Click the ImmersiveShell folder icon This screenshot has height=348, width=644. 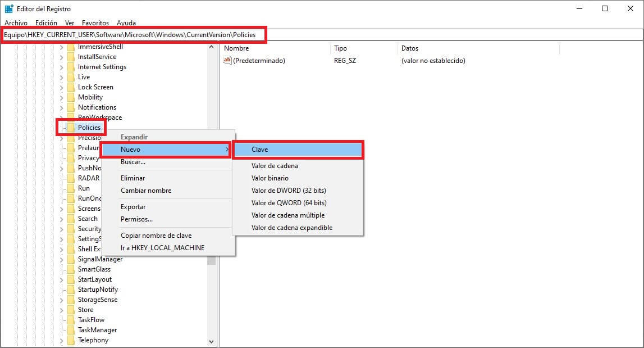pos(71,47)
